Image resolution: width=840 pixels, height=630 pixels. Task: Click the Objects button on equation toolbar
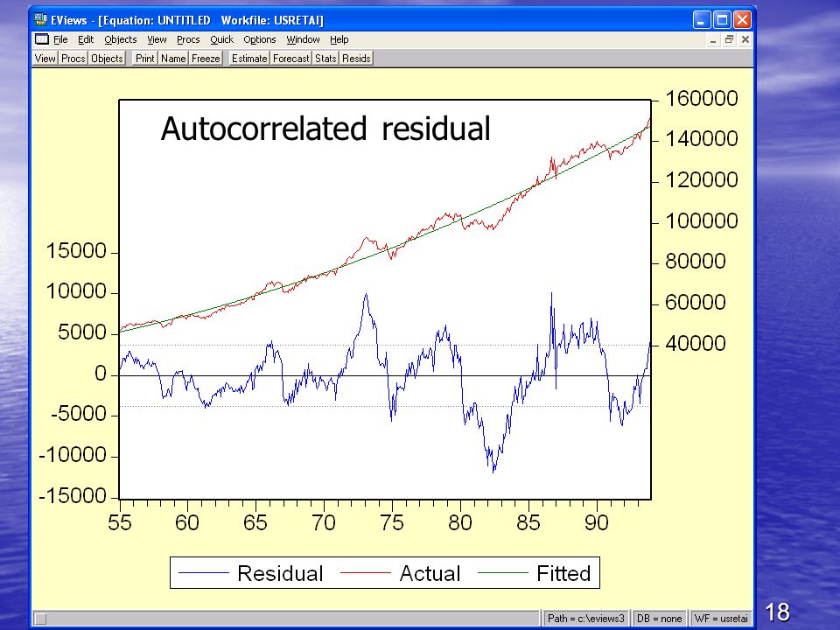pyautogui.click(x=107, y=59)
